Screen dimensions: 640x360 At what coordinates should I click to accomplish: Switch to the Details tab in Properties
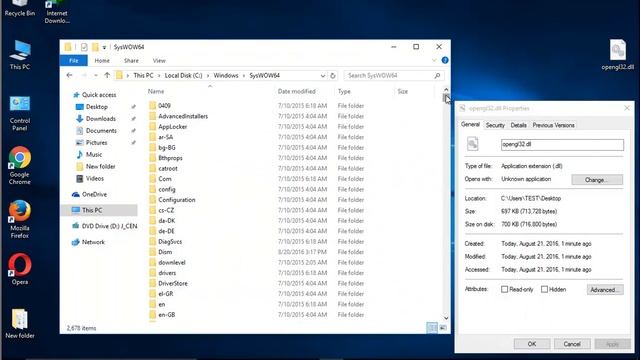(x=518, y=125)
